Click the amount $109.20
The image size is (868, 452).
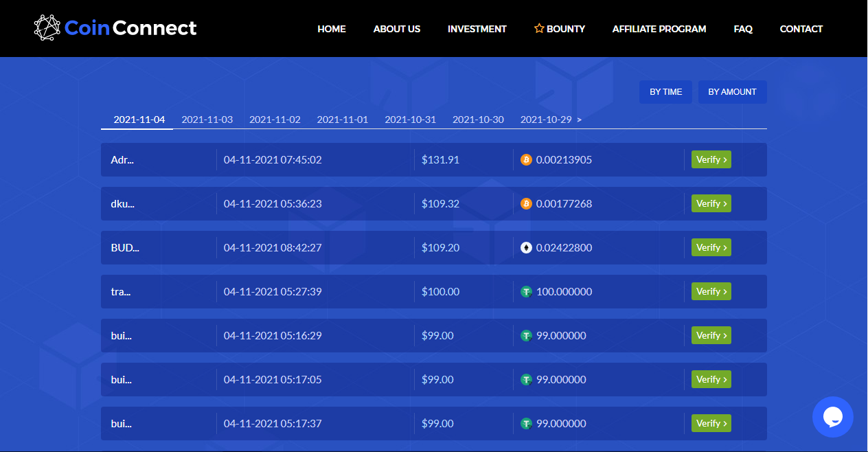(441, 247)
